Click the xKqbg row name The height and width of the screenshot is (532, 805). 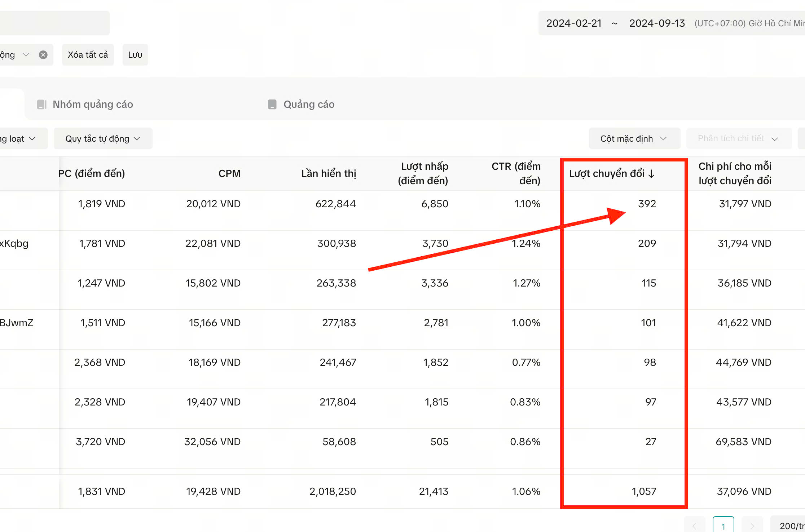pyautogui.click(x=14, y=244)
